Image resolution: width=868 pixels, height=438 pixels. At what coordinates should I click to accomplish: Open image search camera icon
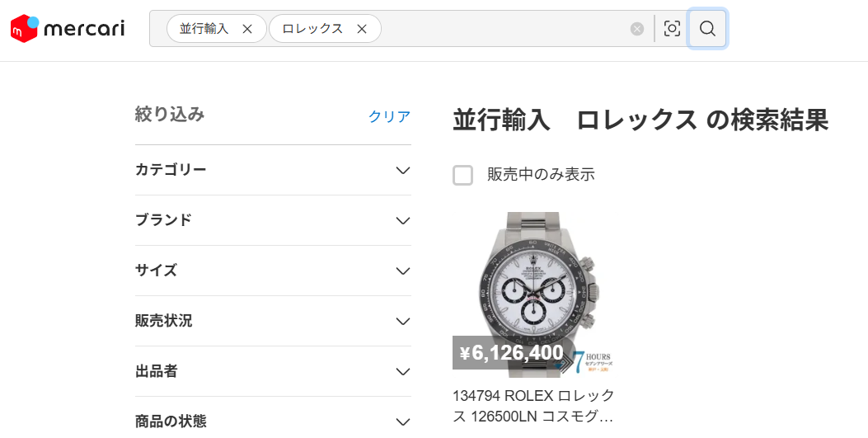coord(673,29)
